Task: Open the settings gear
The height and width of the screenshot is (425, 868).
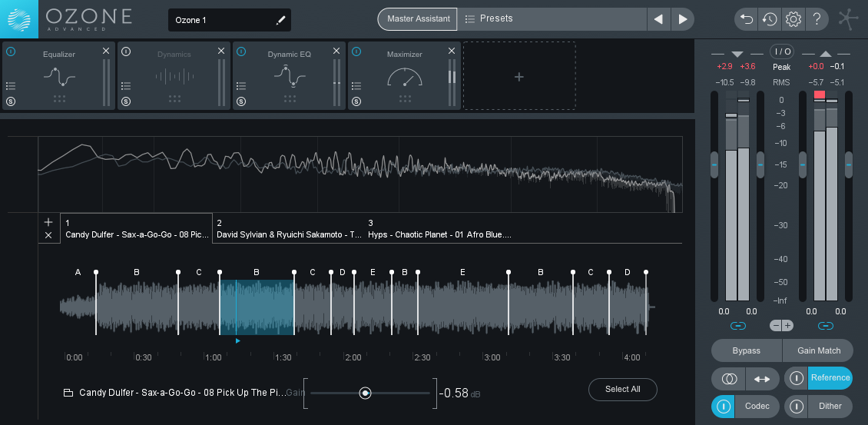Action: 793,19
